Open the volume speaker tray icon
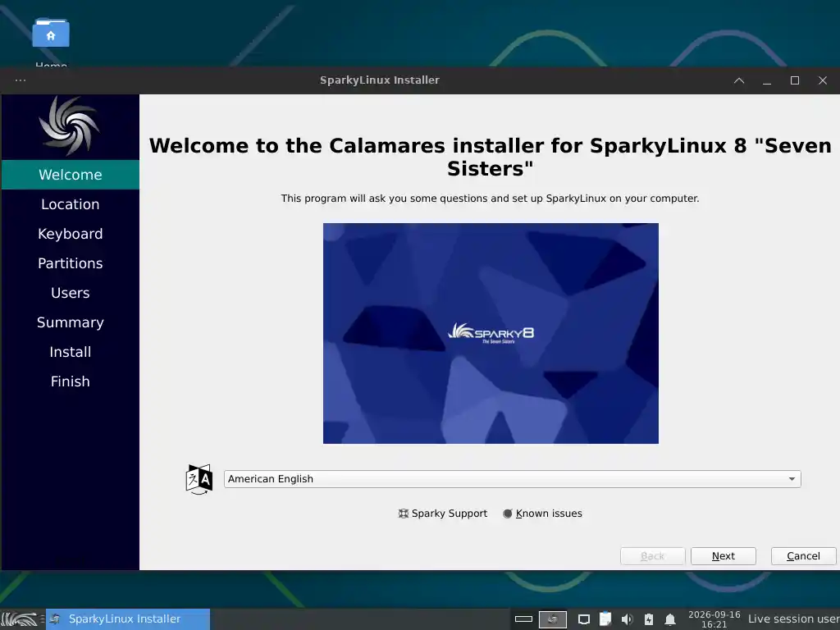 click(x=627, y=620)
